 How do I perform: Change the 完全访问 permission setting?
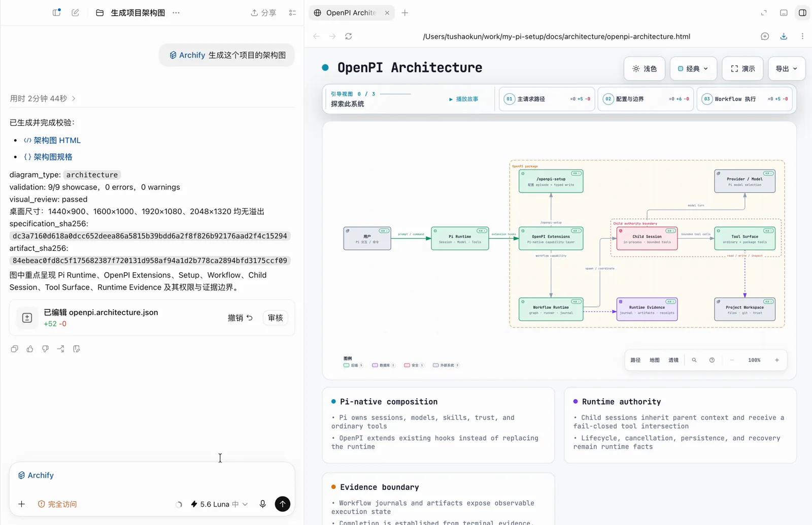pyautogui.click(x=57, y=504)
